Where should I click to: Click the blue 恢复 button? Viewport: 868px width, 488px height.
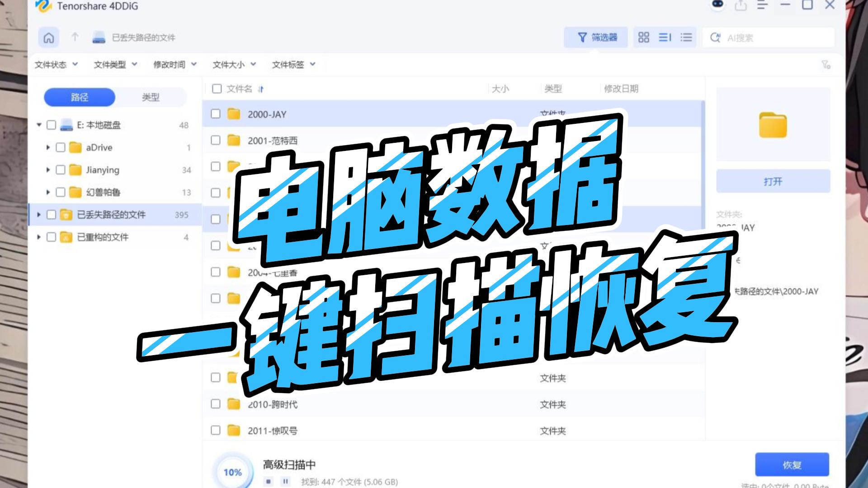pyautogui.click(x=792, y=465)
